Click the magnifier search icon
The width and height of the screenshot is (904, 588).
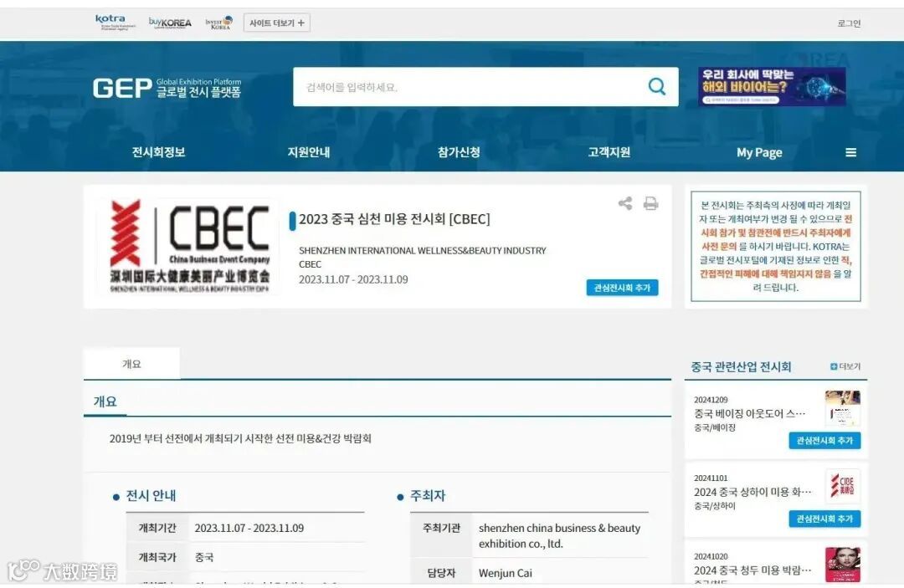pos(657,87)
